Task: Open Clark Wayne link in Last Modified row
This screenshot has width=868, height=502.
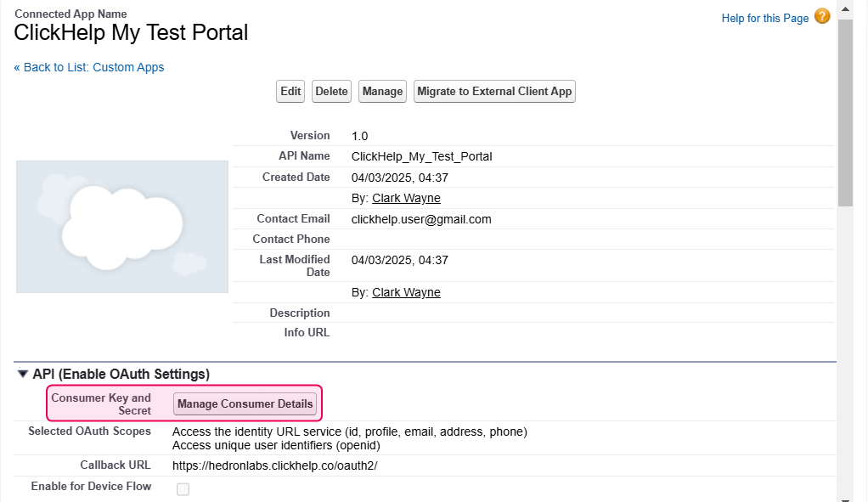Action: coord(405,292)
